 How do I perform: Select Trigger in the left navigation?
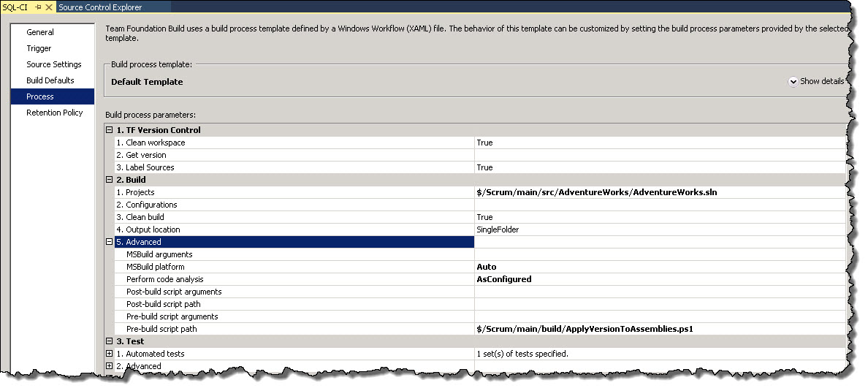point(39,48)
